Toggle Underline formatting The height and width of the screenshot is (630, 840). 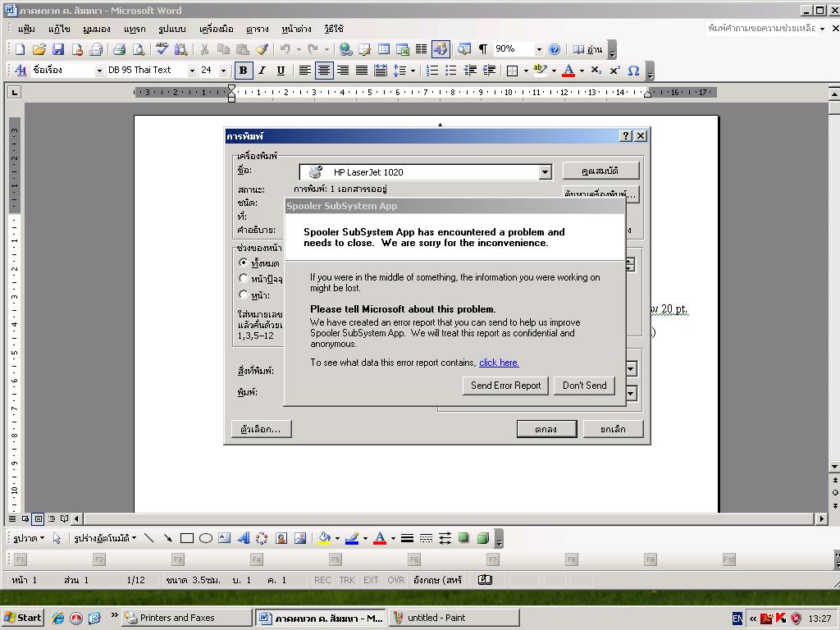[x=281, y=71]
